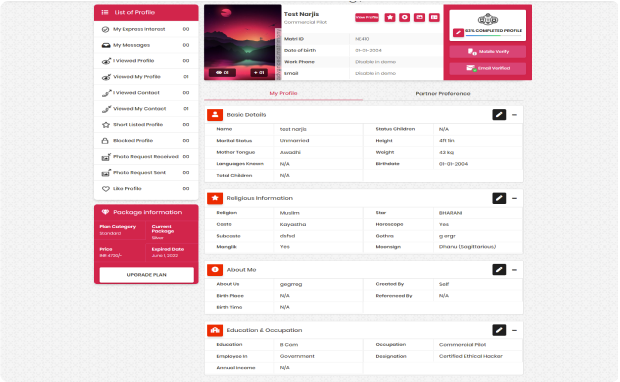Switch to the My Profile tab
Image resolution: width=620 pixels, height=382 pixels.
tap(283, 93)
